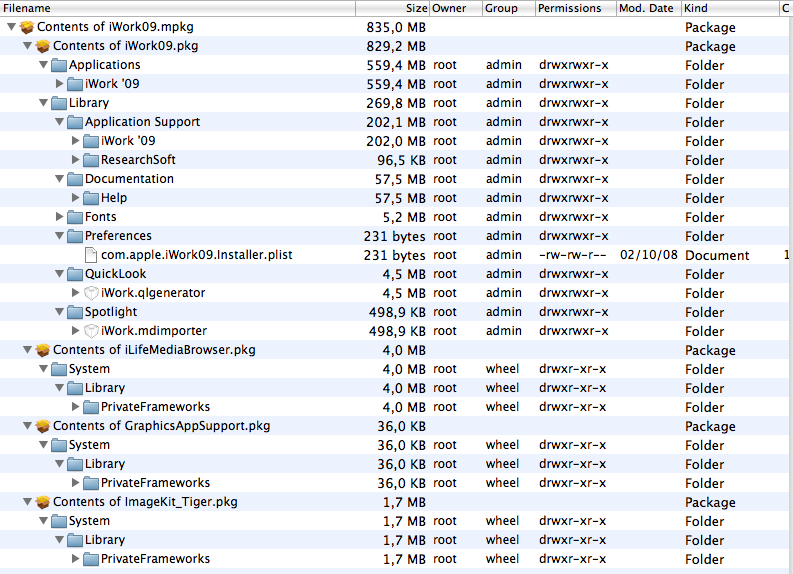
Task: Click the com.apple.iWork09.Installer.plist document icon
Action: [x=91, y=255]
